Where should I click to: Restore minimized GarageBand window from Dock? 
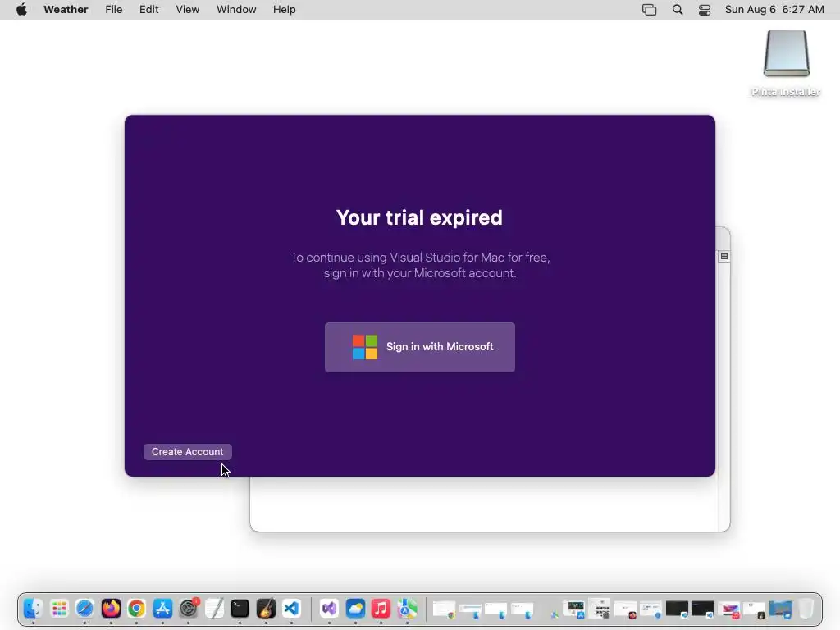point(755,609)
